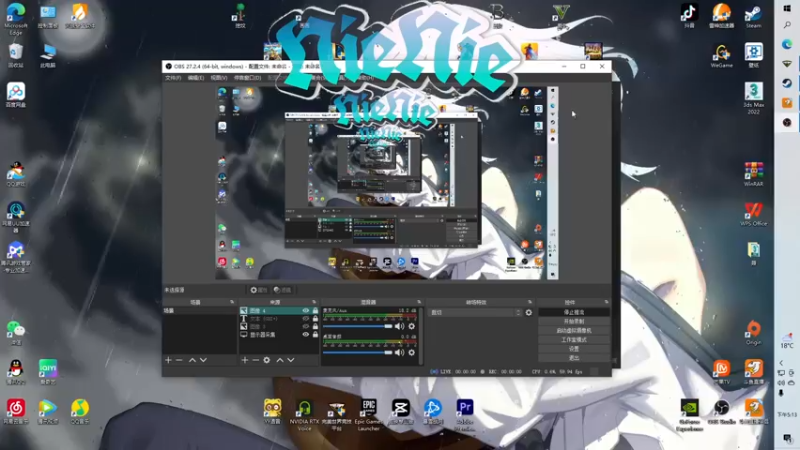Image resolution: width=800 pixels, height=450 pixels.
Task: Mute the 桌面音频 audio channel
Action: (x=399, y=353)
